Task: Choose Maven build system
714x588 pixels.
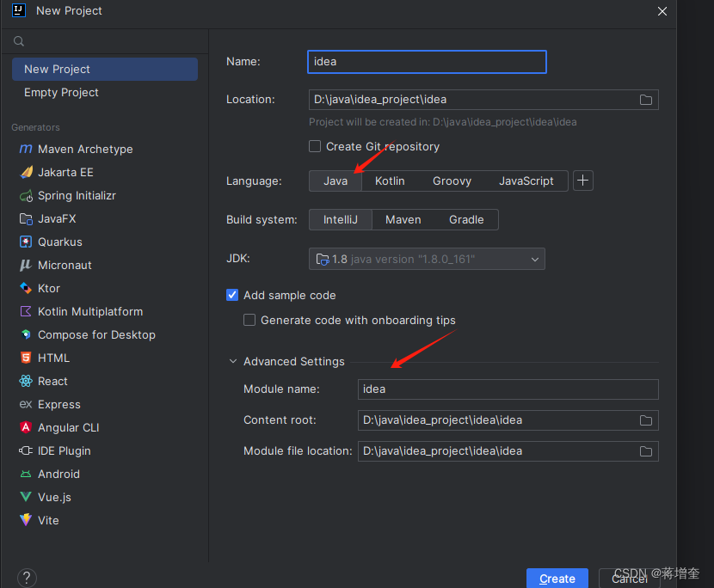Action: (x=403, y=219)
